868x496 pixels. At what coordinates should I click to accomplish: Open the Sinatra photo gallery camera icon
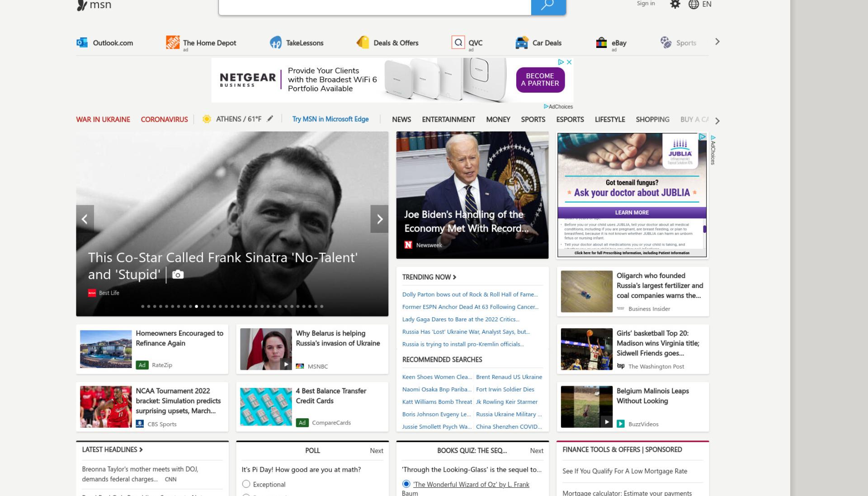[x=178, y=274]
